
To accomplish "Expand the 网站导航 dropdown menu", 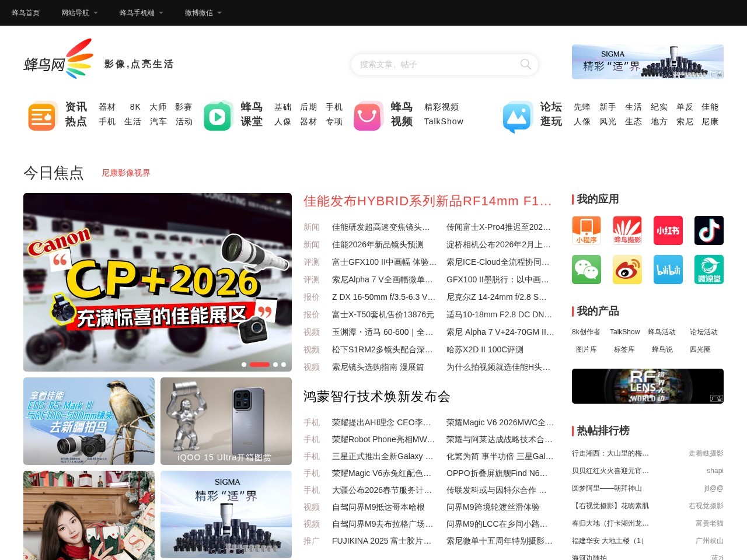I will [x=79, y=13].
